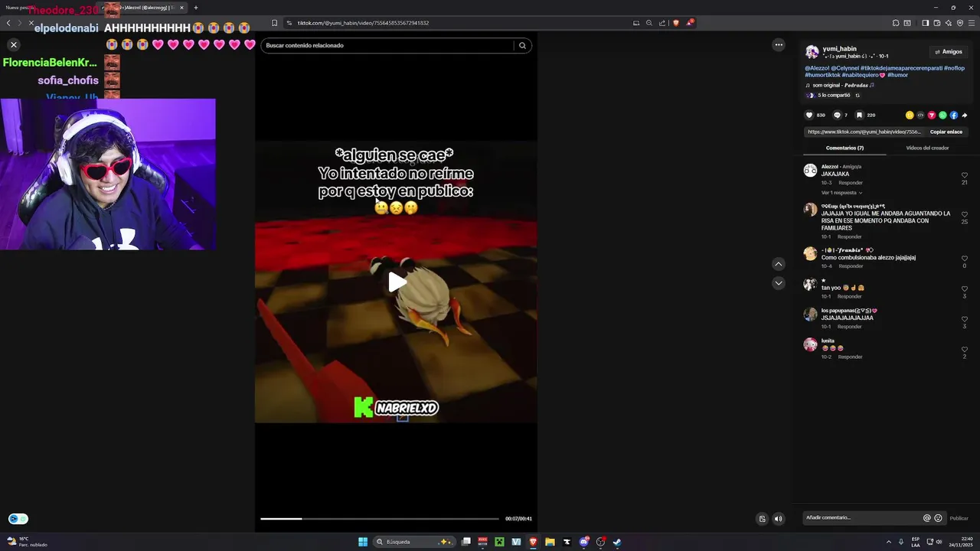Open the Brave VPN shield icon
Screen dimensions: 980x551
click(960, 23)
